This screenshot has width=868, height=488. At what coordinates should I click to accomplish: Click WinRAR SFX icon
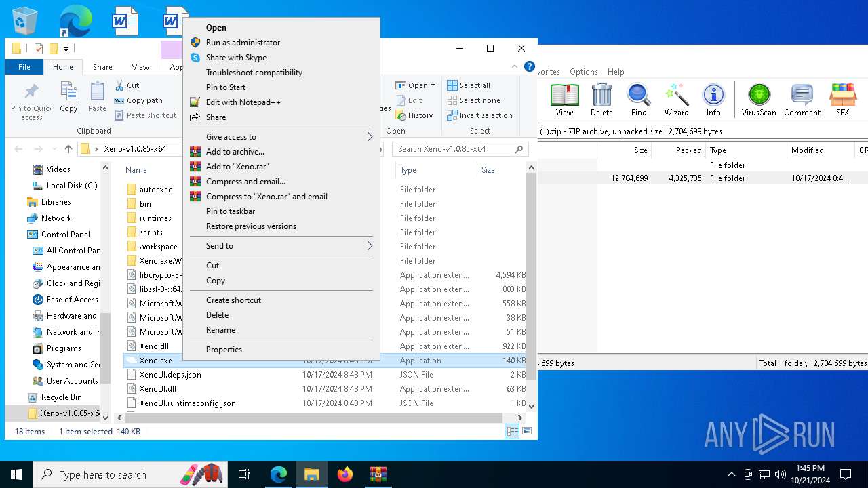coord(843,100)
